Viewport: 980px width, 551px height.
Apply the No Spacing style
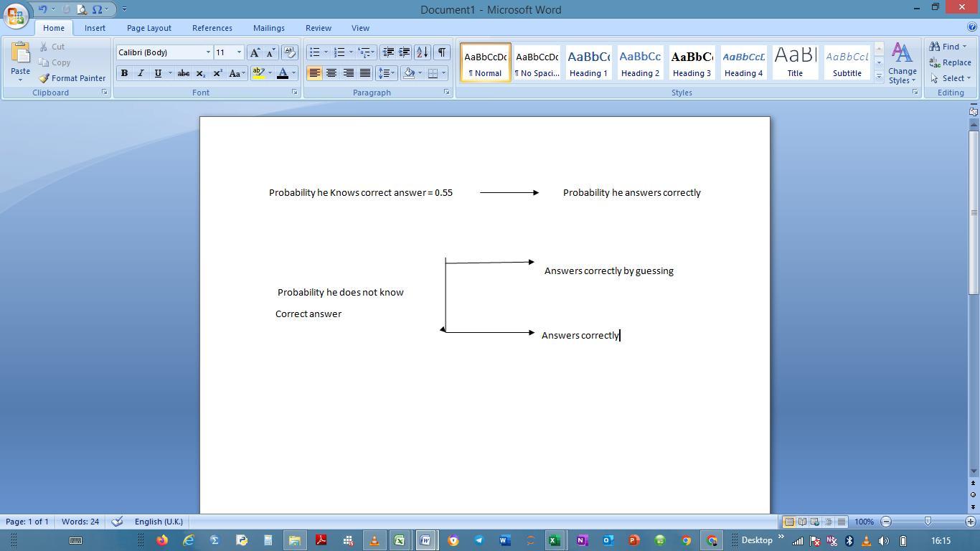[537, 62]
